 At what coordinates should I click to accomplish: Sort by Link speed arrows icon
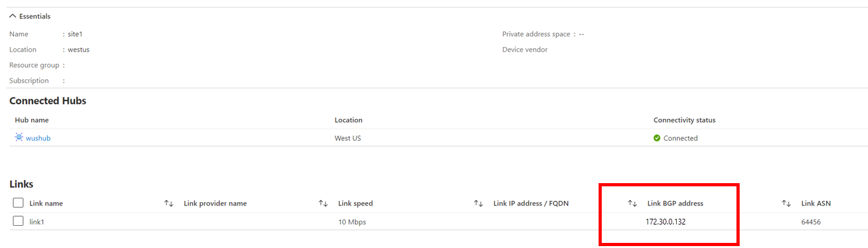coord(478,203)
